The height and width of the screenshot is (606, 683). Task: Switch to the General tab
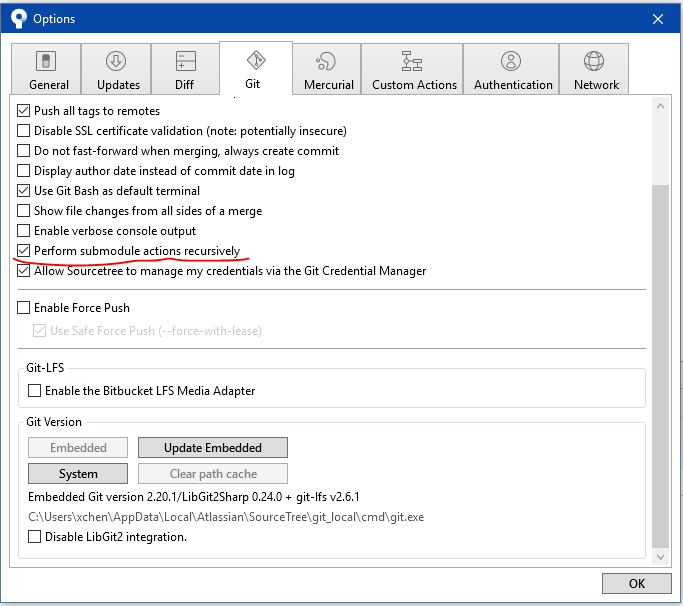(x=46, y=69)
